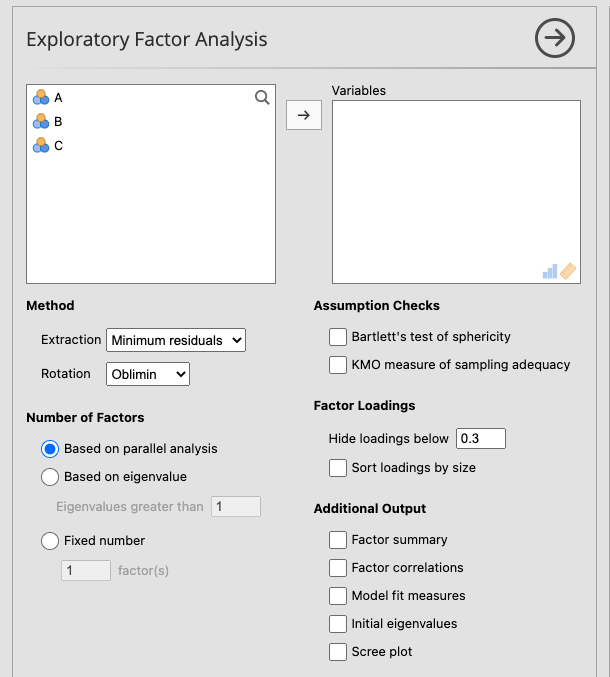The height and width of the screenshot is (677, 610).
Task: Expand the Rotation Oblimin dropdown
Action: click(x=148, y=374)
